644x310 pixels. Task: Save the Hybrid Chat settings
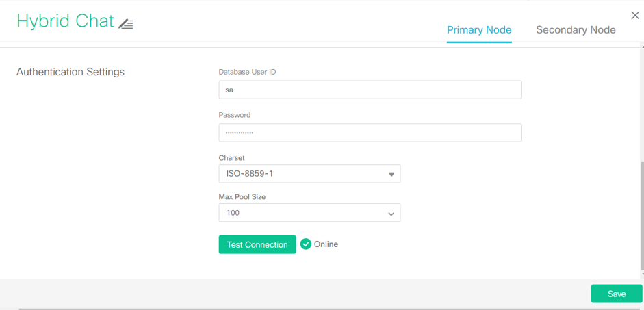coord(616,294)
